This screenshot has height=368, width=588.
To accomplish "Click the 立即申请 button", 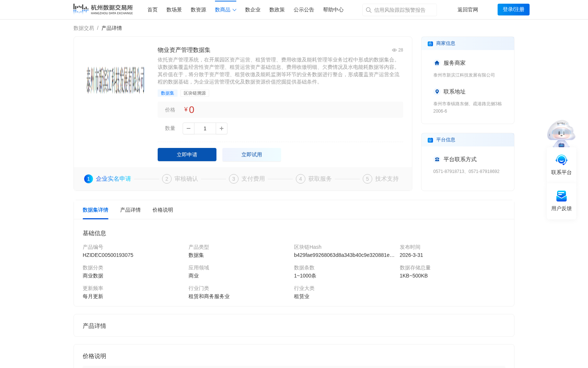I will [x=187, y=155].
